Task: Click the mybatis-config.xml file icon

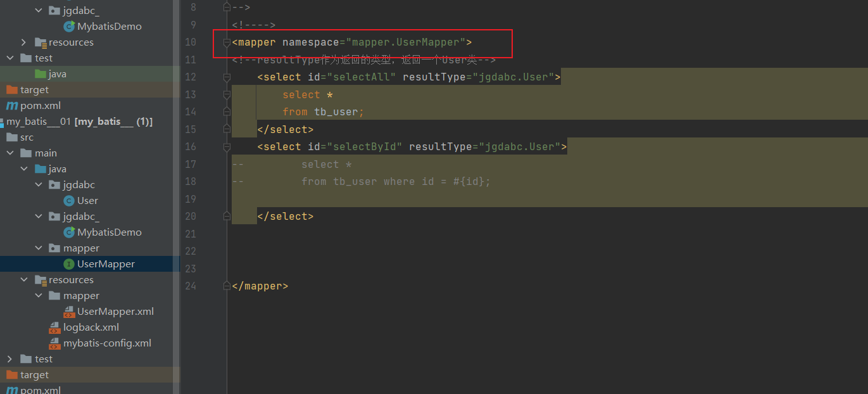Action: pyautogui.click(x=55, y=343)
